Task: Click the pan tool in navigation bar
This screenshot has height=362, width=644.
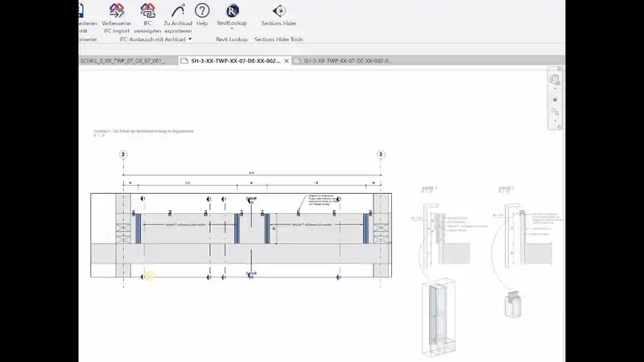Action: [555, 100]
